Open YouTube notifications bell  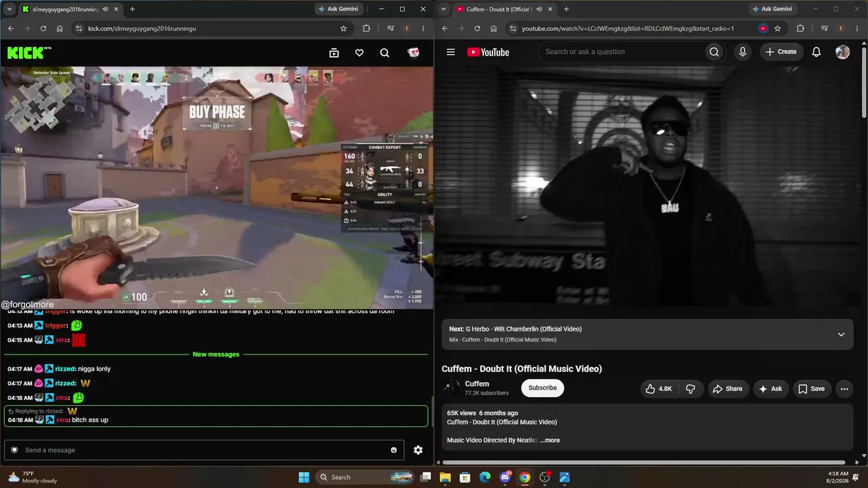coord(816,52)
